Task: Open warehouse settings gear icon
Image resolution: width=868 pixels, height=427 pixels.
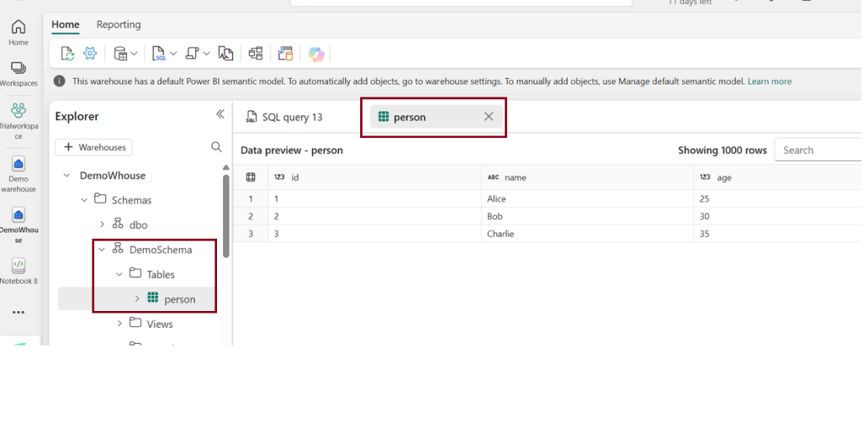Action: coord(91,53)
